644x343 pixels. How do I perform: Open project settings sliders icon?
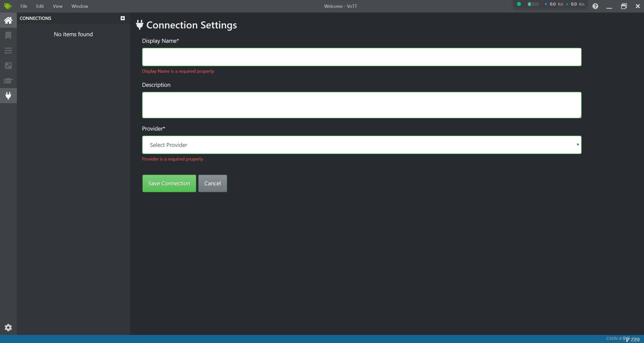coord(8,51)
